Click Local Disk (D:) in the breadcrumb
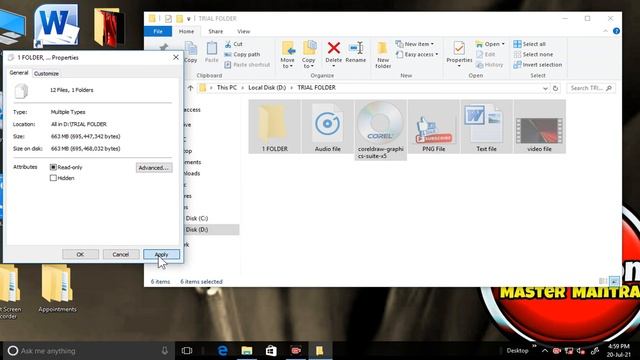This screenshot has width=640, height=360. click(x=267, y=88)
